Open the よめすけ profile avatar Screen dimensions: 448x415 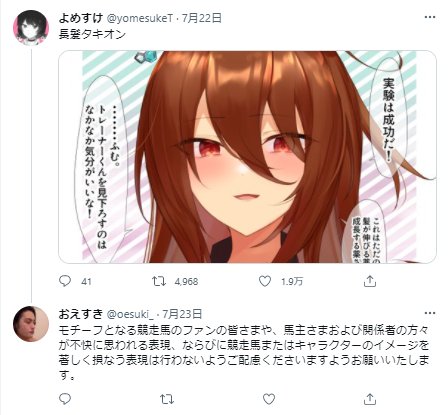tap(31, 28)
